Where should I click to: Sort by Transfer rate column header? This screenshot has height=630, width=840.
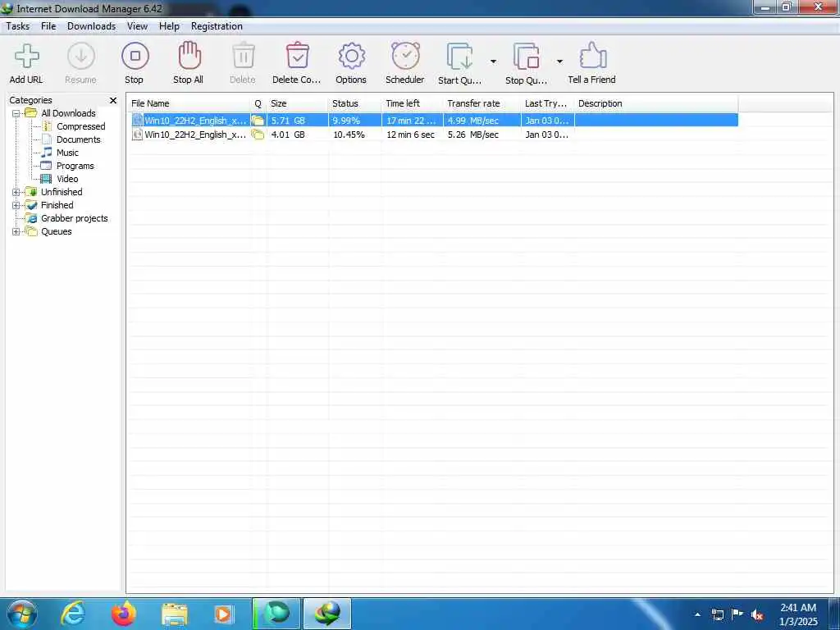pos(482,103)
